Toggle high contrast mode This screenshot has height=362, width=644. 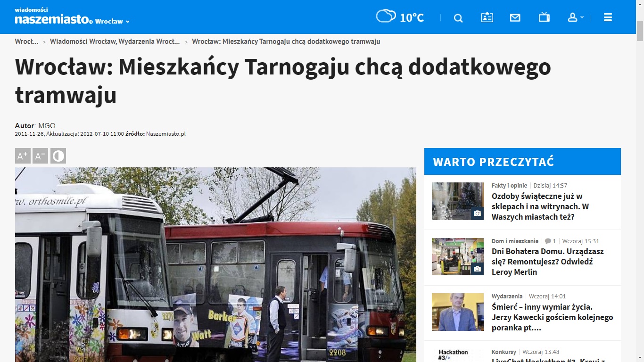(58, 156)
